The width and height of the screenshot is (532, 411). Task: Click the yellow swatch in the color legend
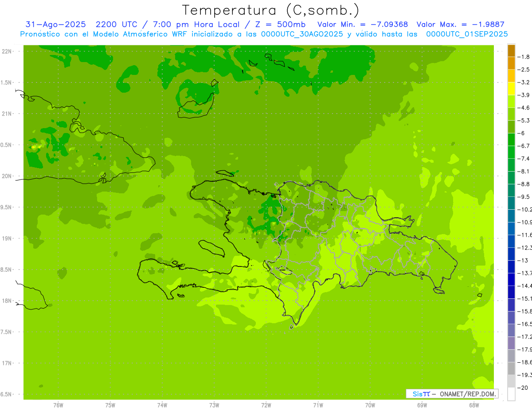(511, 89)
